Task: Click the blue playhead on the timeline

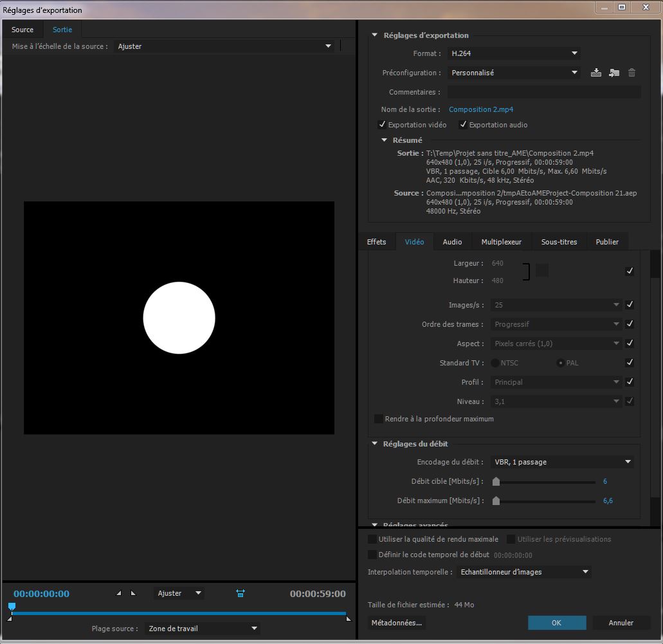Action: point(12,607)
